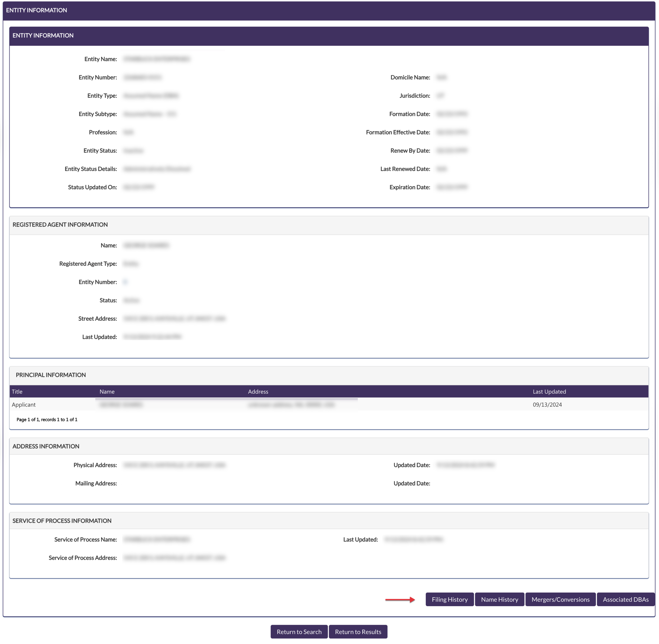Sort principals by Name column header
659x644 pixels.
[x=107, y=391]
